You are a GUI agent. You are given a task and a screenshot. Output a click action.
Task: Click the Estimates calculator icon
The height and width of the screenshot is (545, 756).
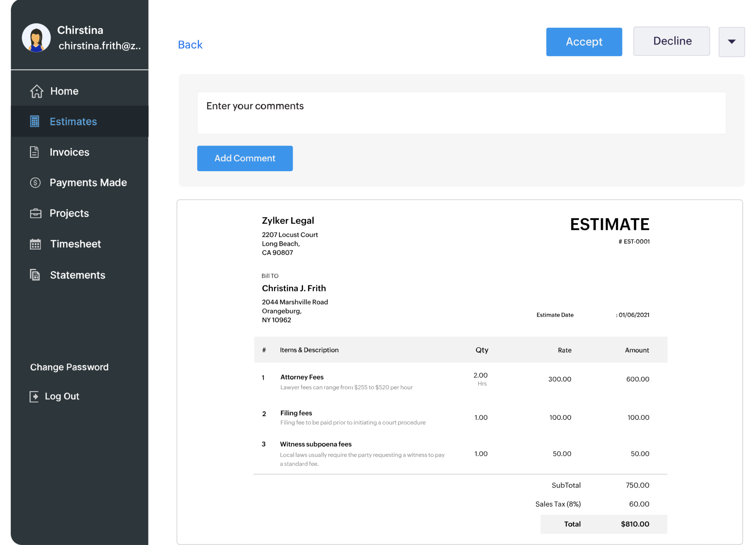click(x=34, y=121)
